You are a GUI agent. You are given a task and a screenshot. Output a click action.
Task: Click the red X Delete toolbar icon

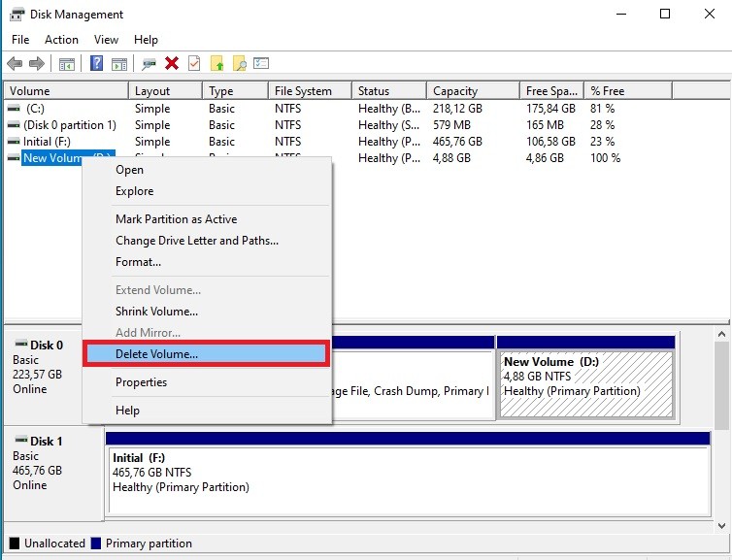(172, 63)
